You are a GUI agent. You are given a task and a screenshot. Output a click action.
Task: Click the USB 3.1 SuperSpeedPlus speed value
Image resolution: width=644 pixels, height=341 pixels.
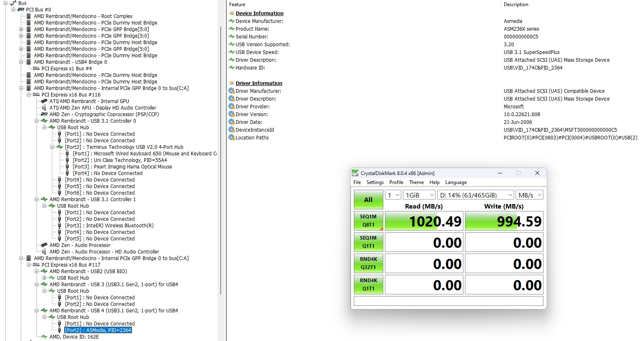[x=532, y=52]
